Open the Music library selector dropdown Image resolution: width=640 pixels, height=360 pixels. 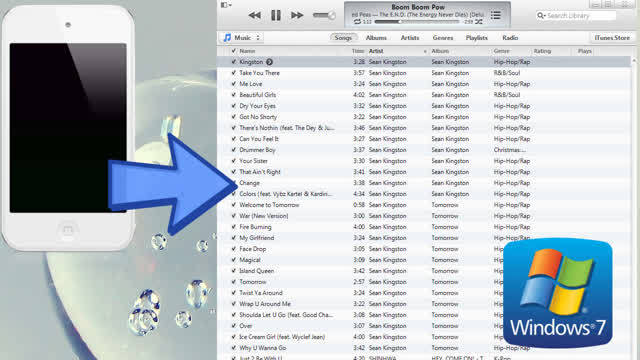tap(242, 38)
